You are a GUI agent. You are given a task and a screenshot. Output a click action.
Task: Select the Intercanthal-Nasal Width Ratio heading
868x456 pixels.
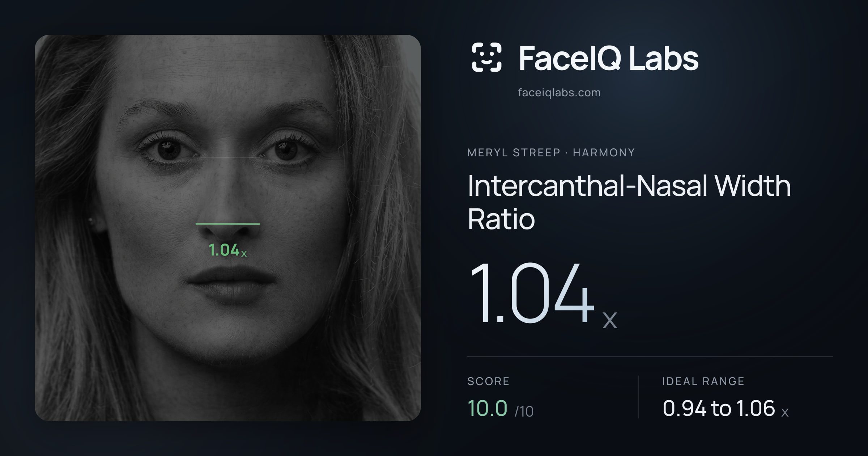[629, 202]
